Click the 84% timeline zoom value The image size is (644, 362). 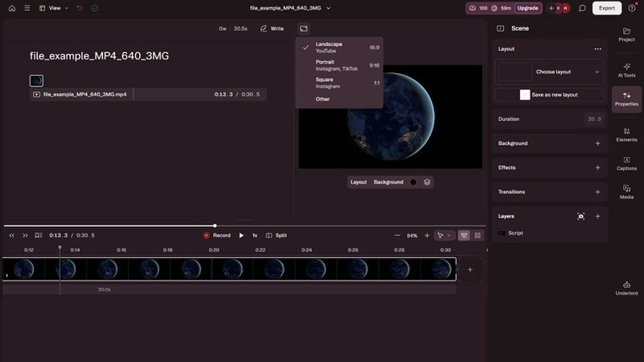pos(412,236)
